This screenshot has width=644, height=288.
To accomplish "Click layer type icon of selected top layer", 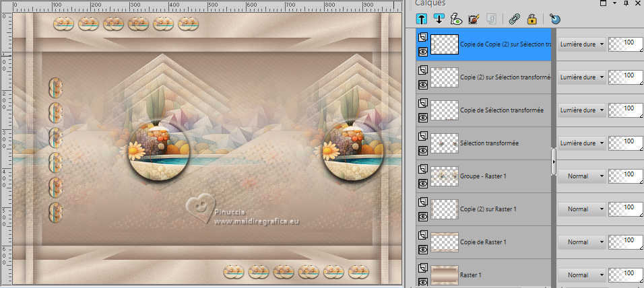I will click(422, 38).
